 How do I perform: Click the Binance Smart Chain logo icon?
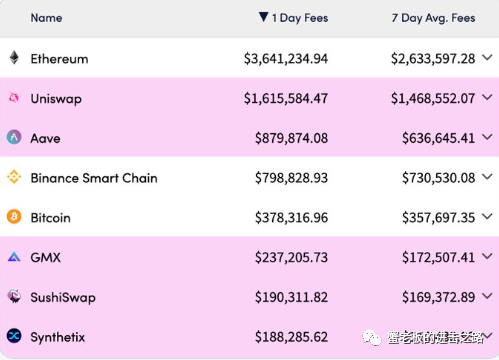pos(14,177)
